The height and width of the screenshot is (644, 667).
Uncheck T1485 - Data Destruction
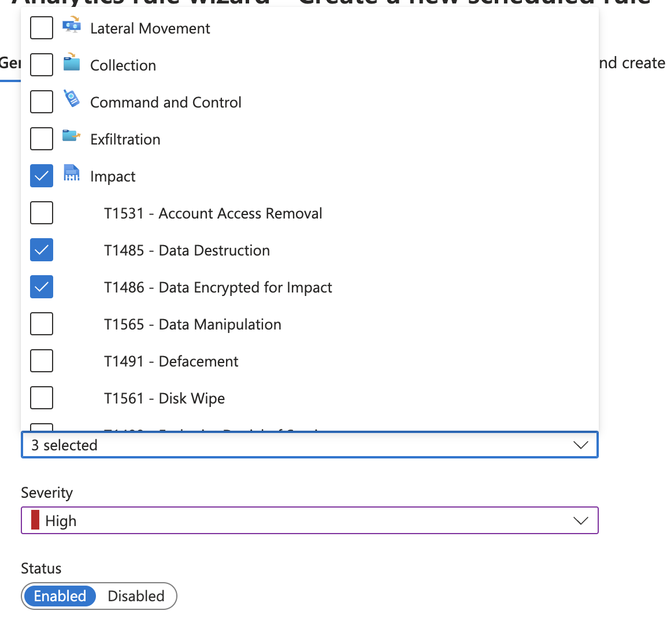point(41,249)
